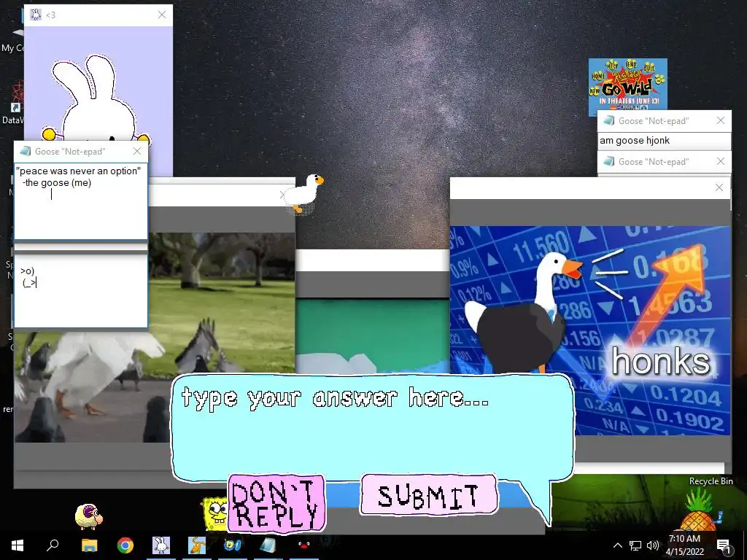The width and height of the screenshot is (747, 560).
Task: Click the 'Recycle Bin' label
Action: click(711, 481)
